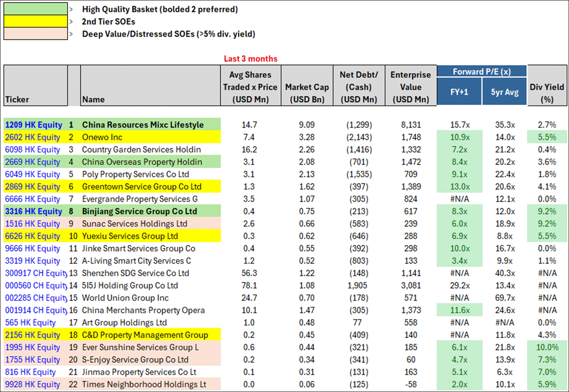Select the World Union Group Inc cell
This screenshot has width=569, height=392.
click(x=150, y=298)
